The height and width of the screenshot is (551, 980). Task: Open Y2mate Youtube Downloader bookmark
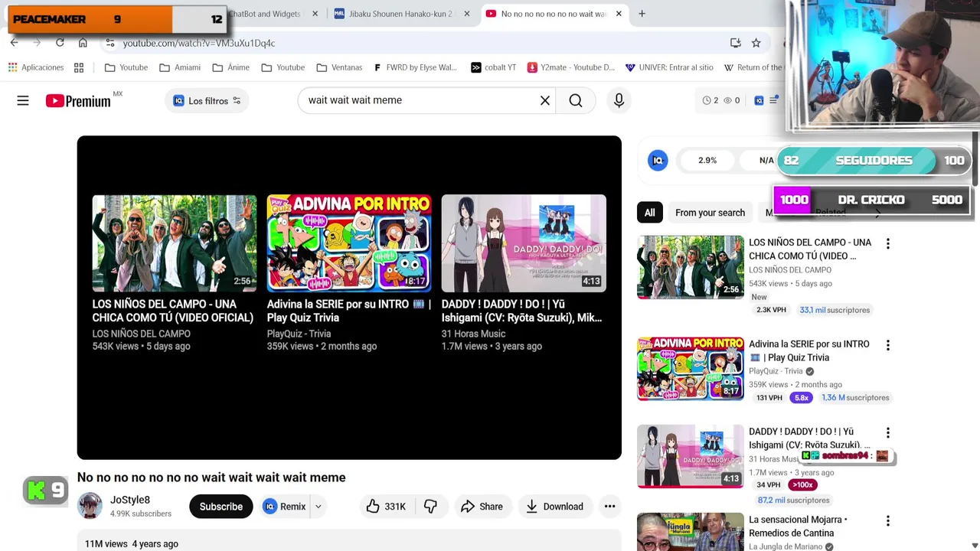[571, 67]
